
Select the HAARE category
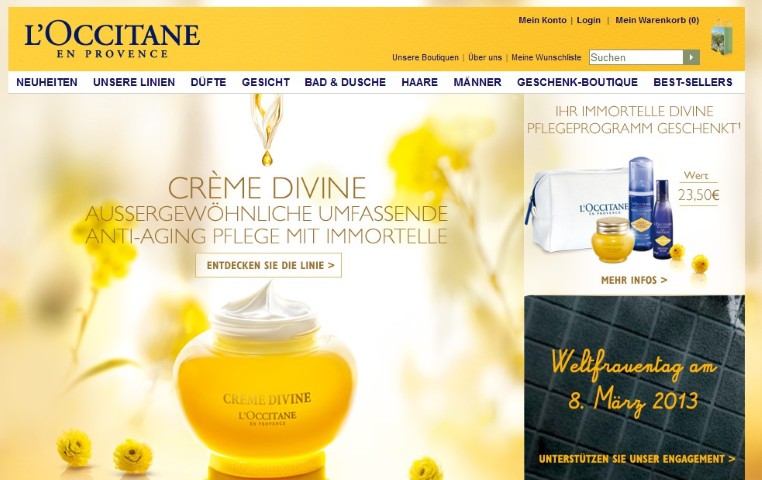click(419, 82)
